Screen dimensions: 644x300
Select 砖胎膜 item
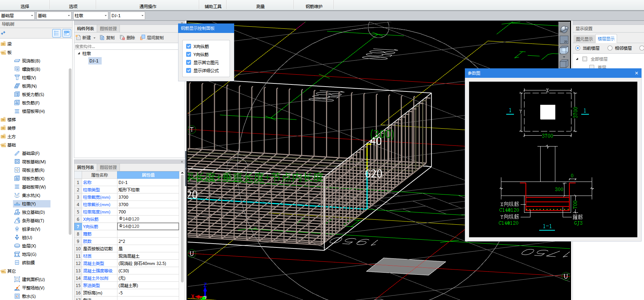pos(25,263)
